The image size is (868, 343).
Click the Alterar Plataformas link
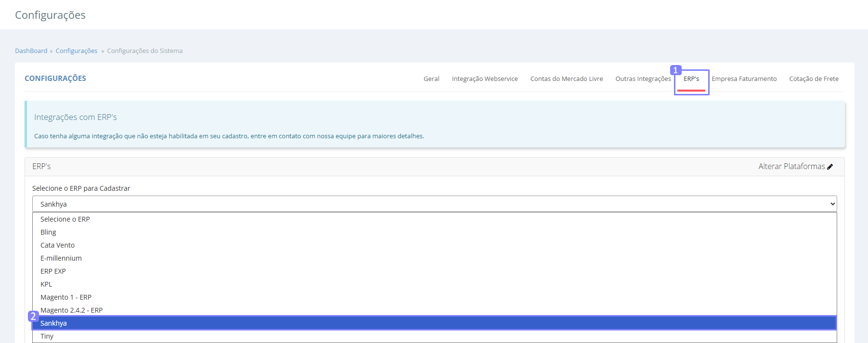[792, 166]
